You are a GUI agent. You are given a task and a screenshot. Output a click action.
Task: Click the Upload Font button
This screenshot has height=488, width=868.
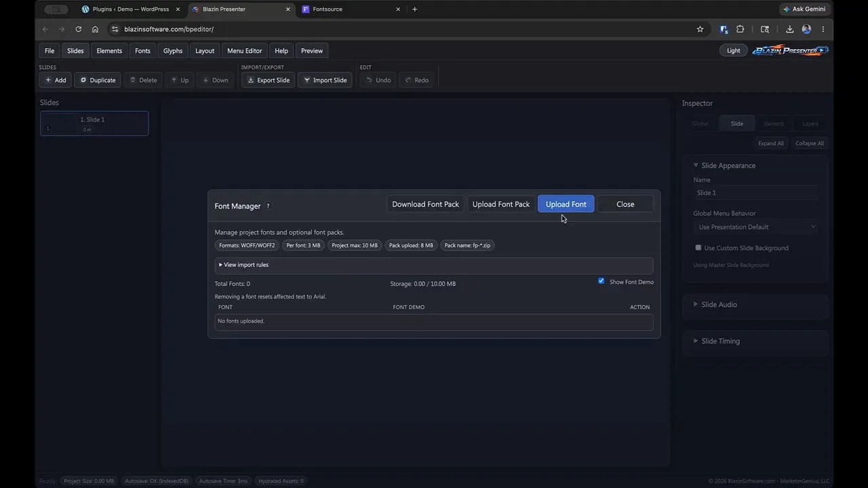click(x=566, y=204)
